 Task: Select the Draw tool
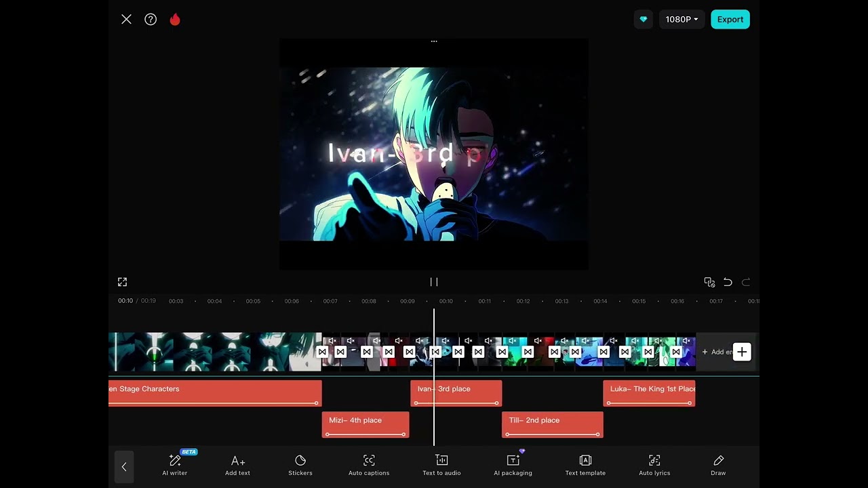pos(718,465)
